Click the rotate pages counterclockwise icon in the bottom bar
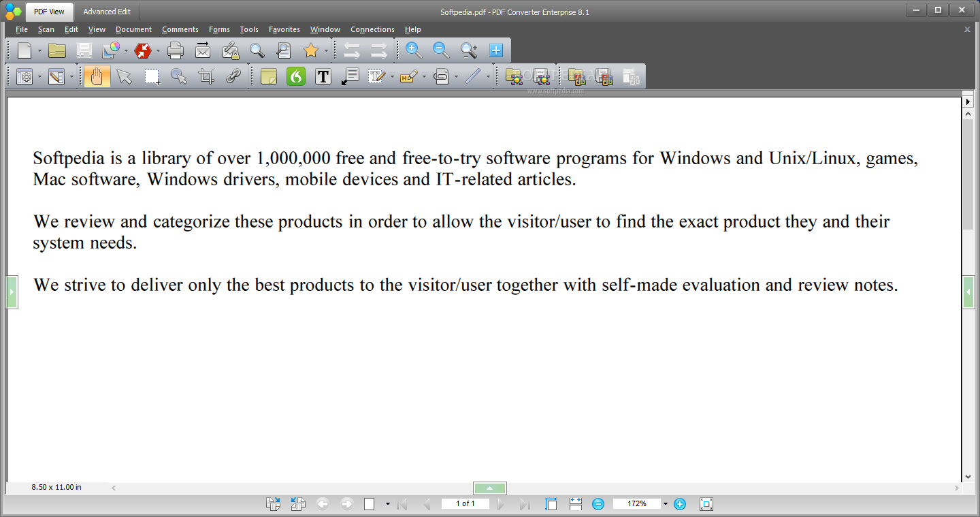980x517 pixels. pos(298,504)
